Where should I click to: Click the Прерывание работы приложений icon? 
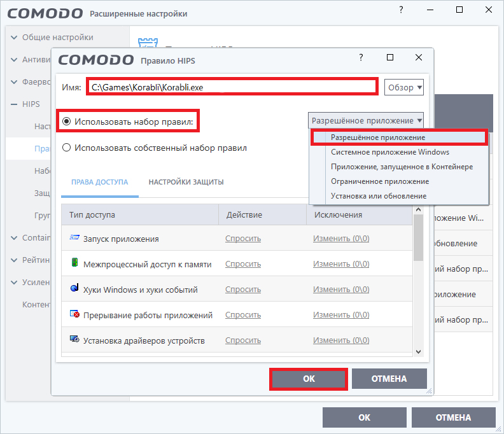74,314
